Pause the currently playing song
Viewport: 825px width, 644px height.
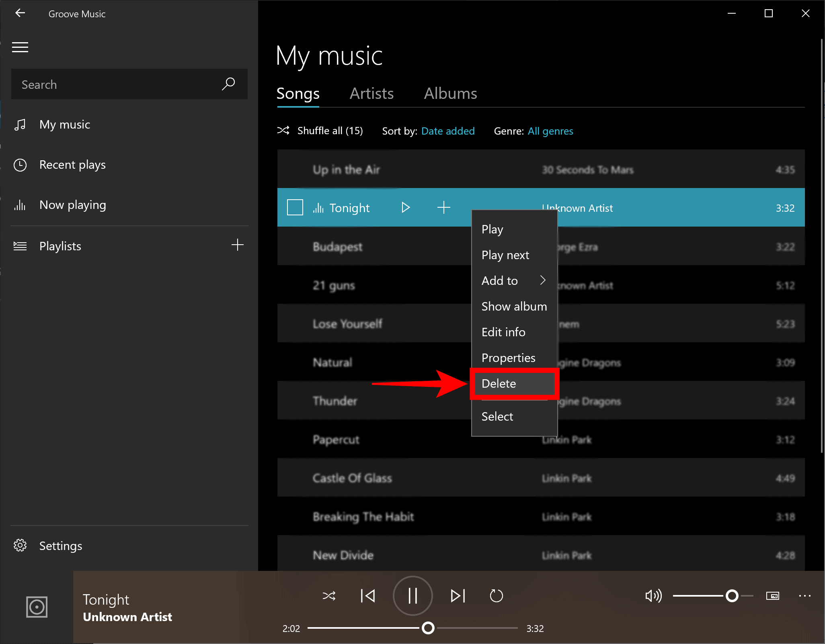[412, 596]
